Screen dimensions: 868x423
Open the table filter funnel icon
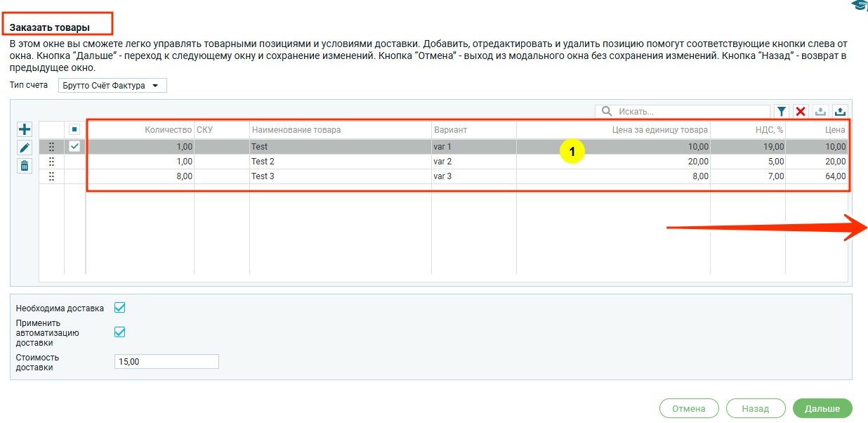pyautogui.click(x=781, y=112)
